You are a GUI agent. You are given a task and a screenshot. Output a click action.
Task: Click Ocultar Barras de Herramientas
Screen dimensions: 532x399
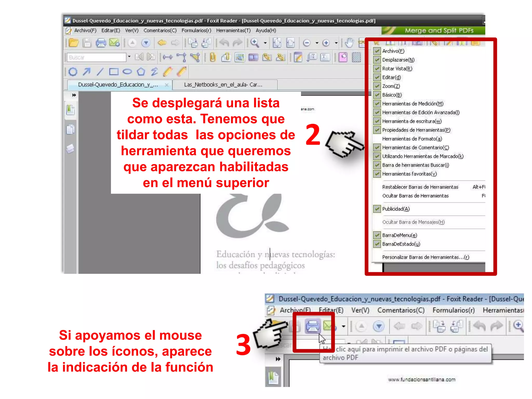[415, 196]
